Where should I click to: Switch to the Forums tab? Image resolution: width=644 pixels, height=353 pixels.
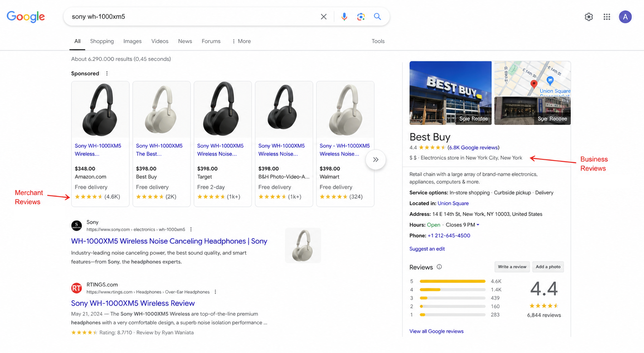point(211,41)
